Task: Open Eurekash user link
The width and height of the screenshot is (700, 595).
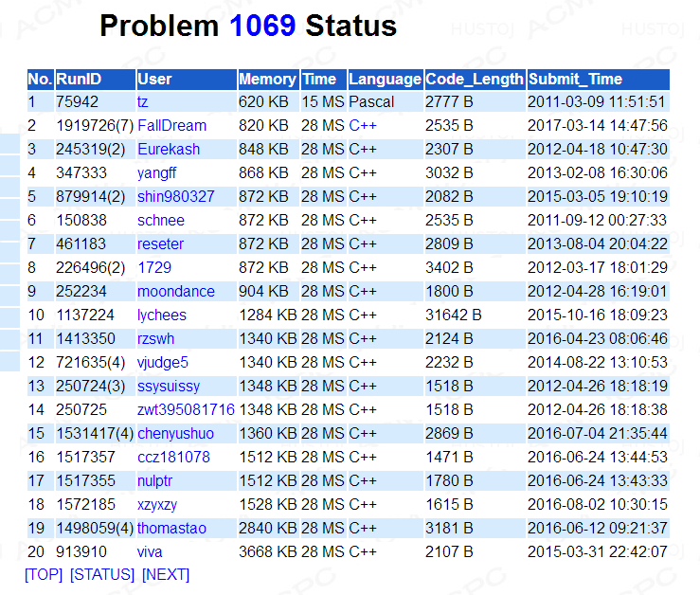Action: click(169, 149)
